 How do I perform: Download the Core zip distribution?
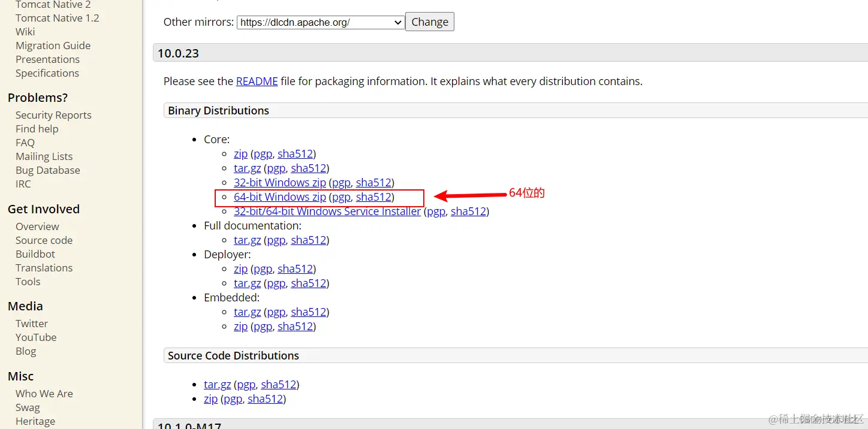coord(240,153)
